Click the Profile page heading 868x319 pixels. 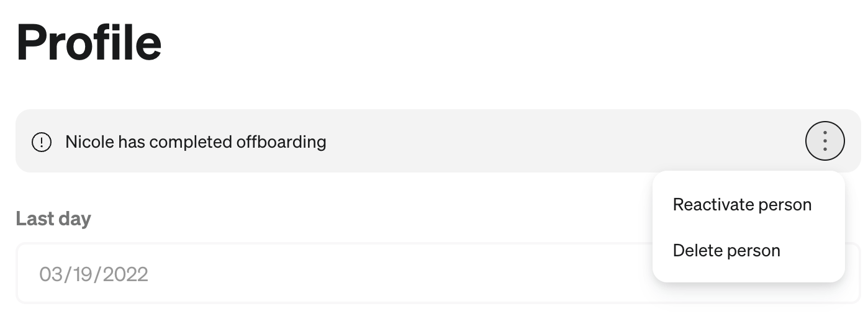[x=89, y=42]
